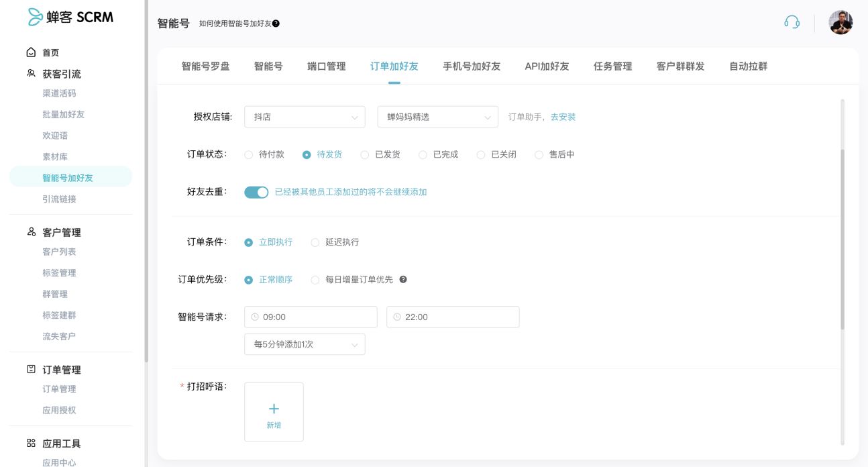Open the 每5分钟添加1次 frequency dropdown
Screen dimensions: 868x467
[305, 344]
